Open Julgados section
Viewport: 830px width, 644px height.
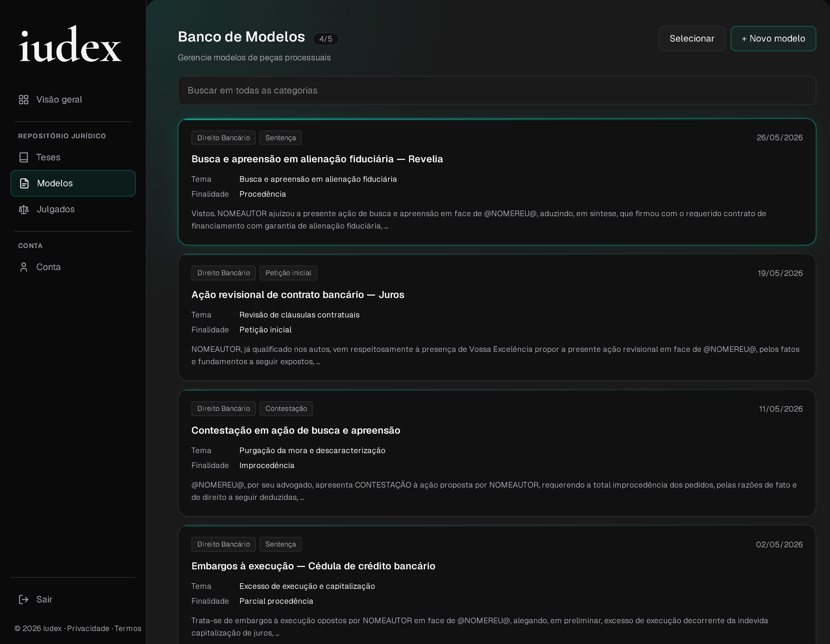(73, 209)
